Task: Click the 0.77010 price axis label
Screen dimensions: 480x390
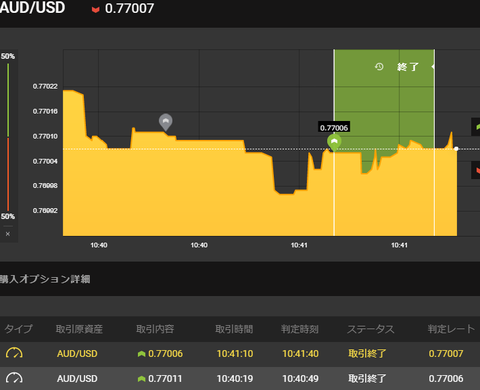Action: 45,136
